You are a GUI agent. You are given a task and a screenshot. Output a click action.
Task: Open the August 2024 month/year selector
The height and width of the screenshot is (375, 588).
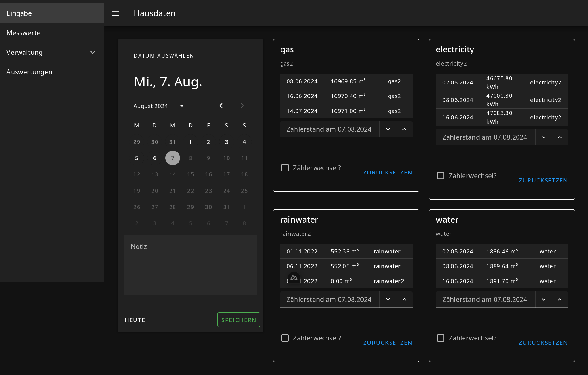159,106
